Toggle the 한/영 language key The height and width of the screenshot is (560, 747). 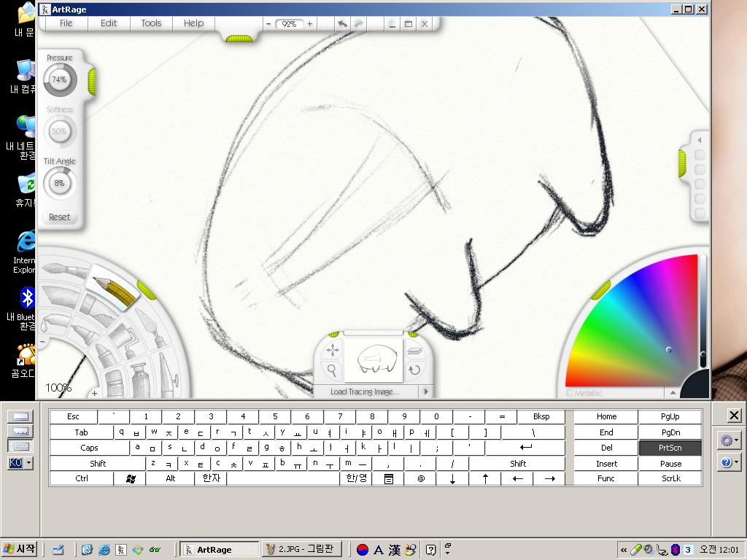pyautogui.click(x=356, y=478)
